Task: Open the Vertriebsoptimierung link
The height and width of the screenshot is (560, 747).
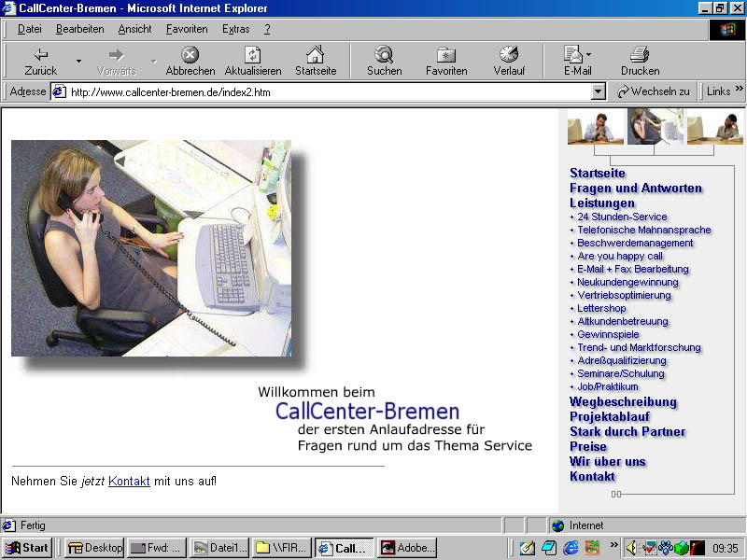Action: click(624, 295)
